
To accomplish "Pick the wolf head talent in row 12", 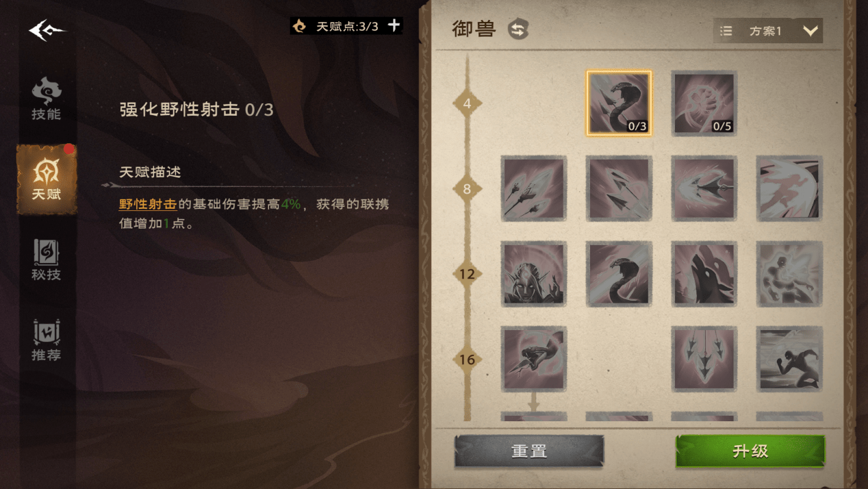I will pyautogui.click(x=704, y=273).
